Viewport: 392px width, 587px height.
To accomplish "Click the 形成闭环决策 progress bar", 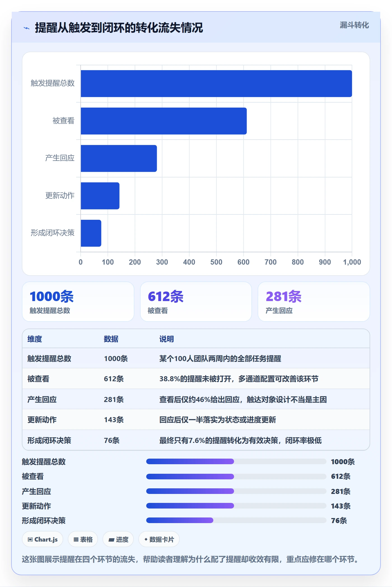I will [236, 520].
